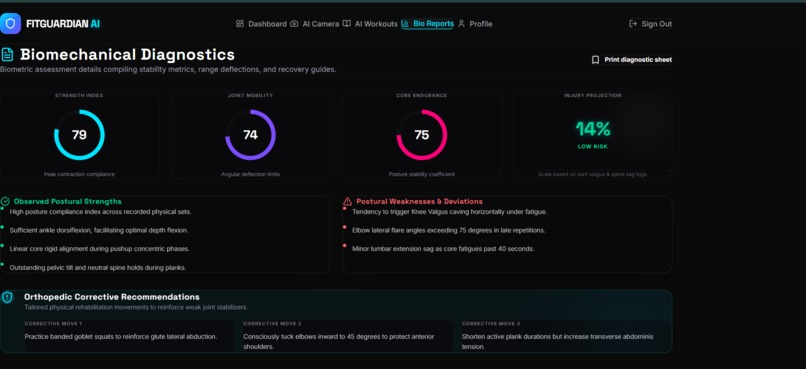Click the FITGUARDIAN AI brand name
The image size is (806, 369).
coord(63,24)
